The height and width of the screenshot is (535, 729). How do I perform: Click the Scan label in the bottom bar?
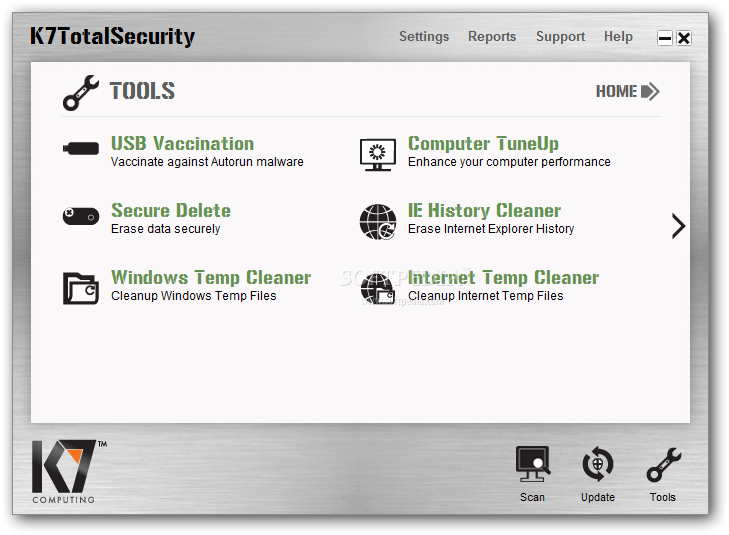click(532, 497)
